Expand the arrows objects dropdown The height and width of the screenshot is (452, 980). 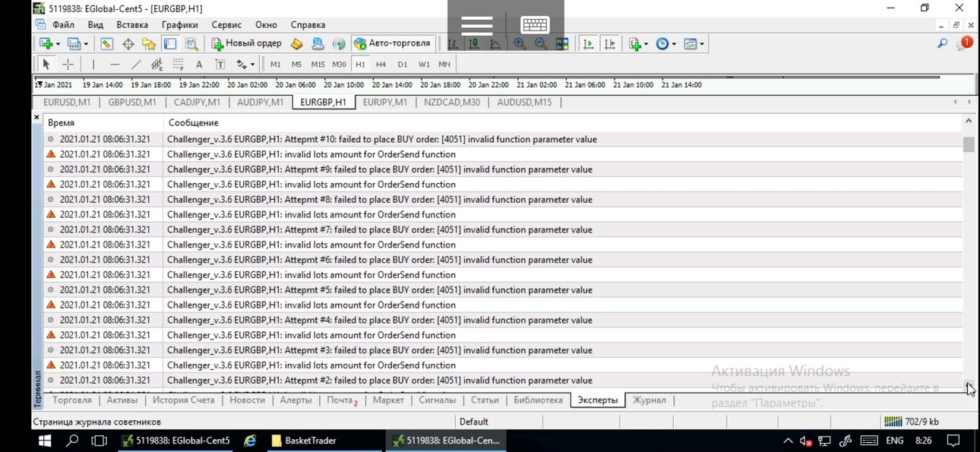pos(253,65)
